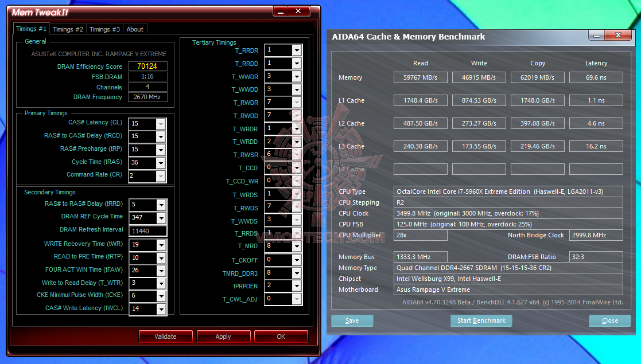Click the L1 Cache Read value 1748.4 GB/s

[x=420, y=100]
